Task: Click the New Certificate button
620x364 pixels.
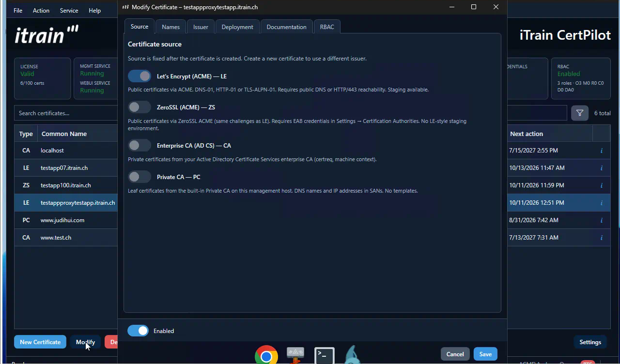Action: coord(40,342)
